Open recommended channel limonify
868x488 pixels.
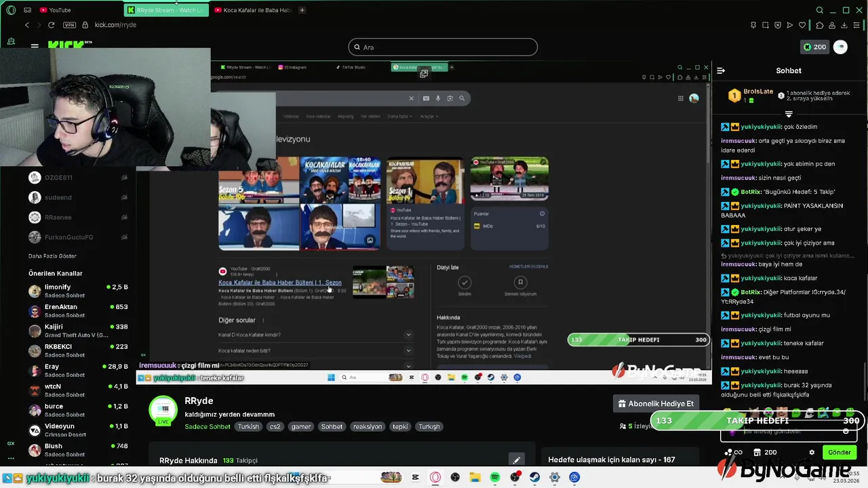(78, 291)
